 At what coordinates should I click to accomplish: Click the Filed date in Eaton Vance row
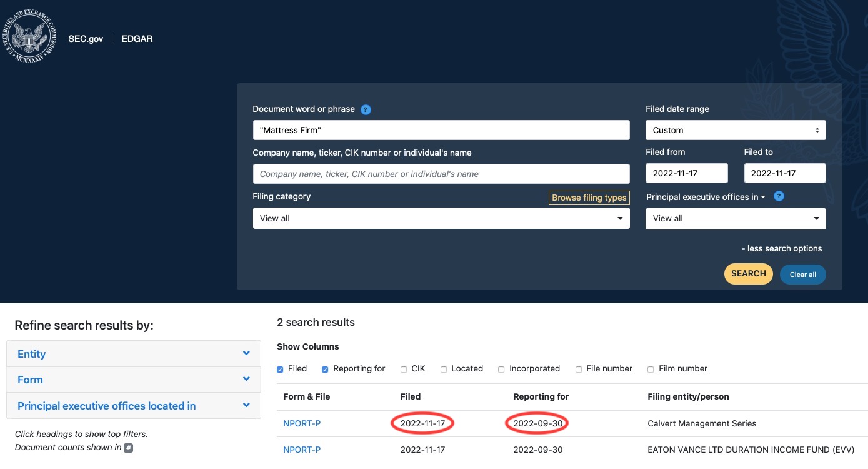[x=423, y=450]
